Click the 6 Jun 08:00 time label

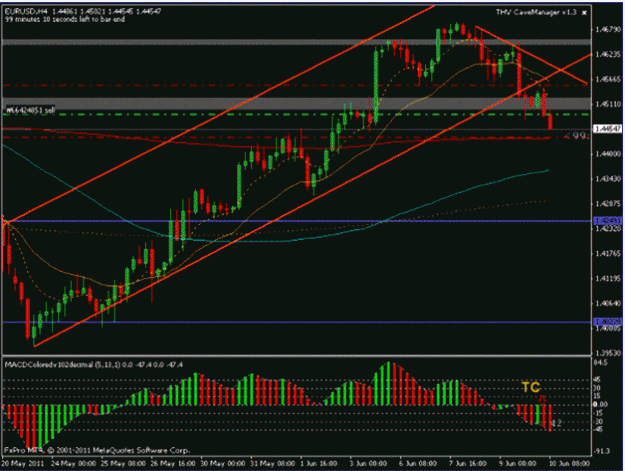(419, 463)
